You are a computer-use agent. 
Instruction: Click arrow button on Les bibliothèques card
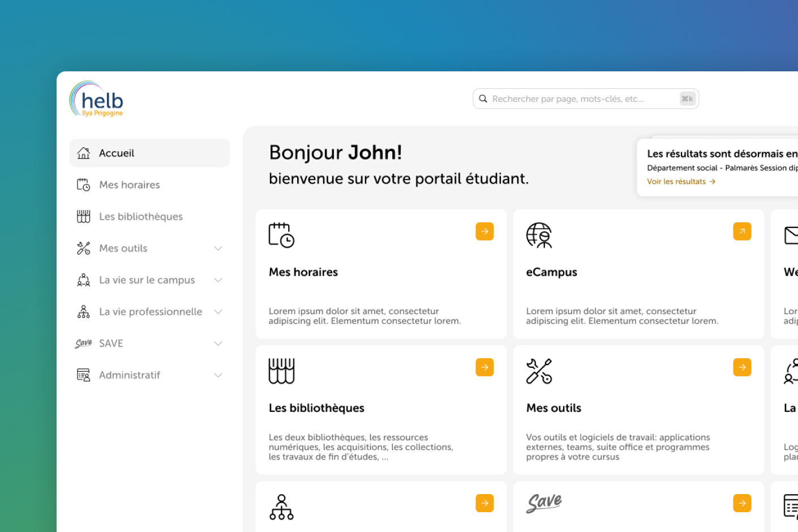484,367
